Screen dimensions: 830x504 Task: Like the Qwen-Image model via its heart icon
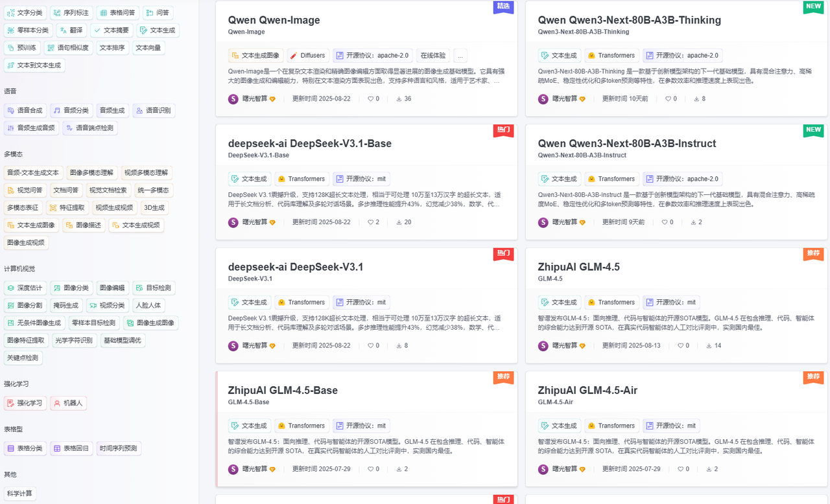(371, 99)
